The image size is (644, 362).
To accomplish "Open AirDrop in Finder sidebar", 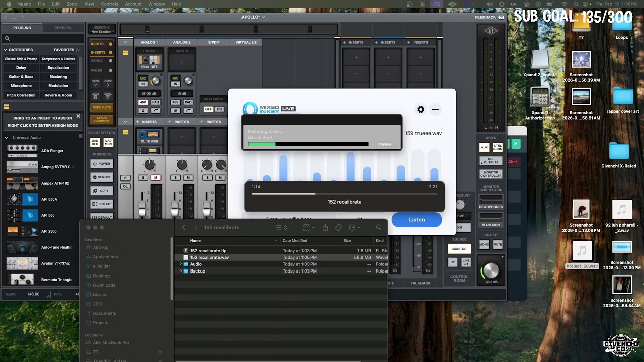I will coord(100,247).
